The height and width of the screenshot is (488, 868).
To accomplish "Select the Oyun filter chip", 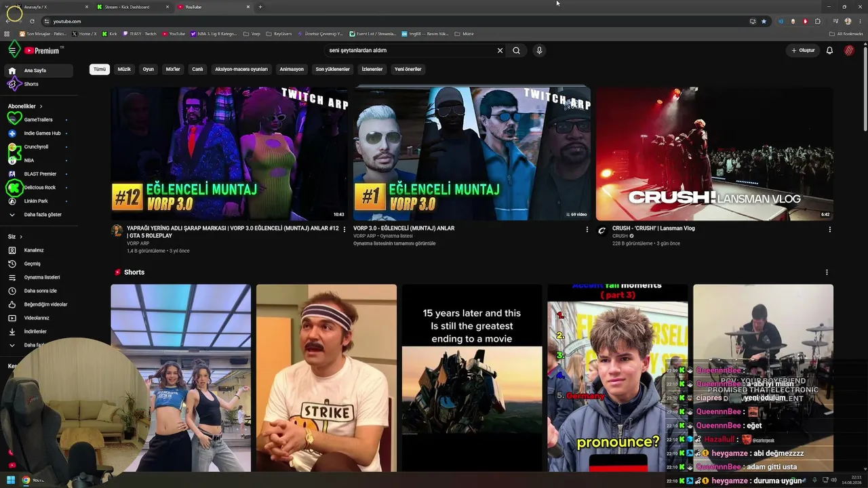I will click(148, 69).
